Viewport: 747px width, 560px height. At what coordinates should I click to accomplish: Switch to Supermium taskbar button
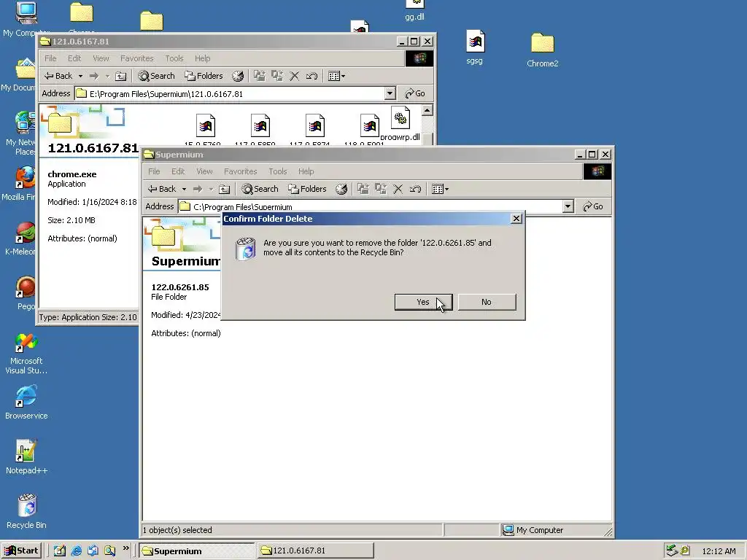click(196, 551)
